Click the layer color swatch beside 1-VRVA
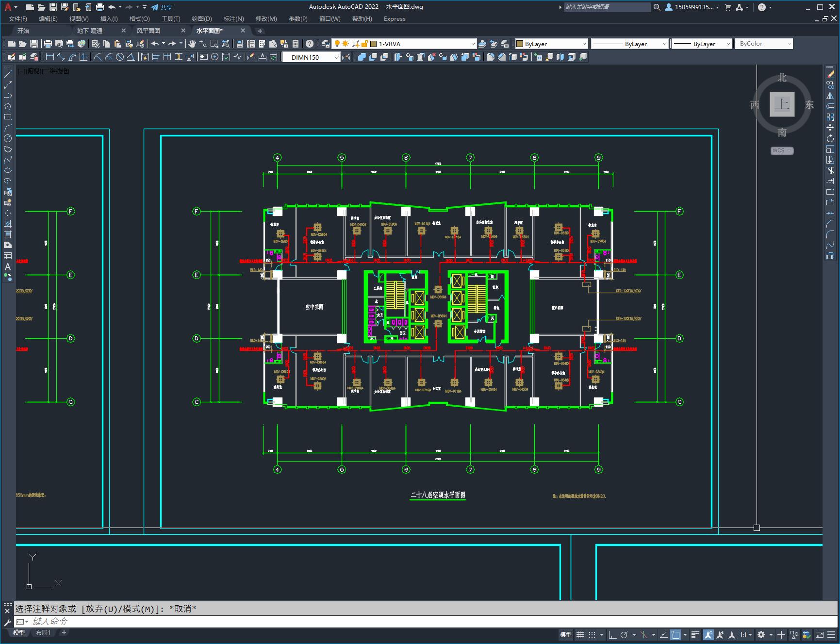Image resolution: width=840 pixels, height=644 pixels. point(374,44)
